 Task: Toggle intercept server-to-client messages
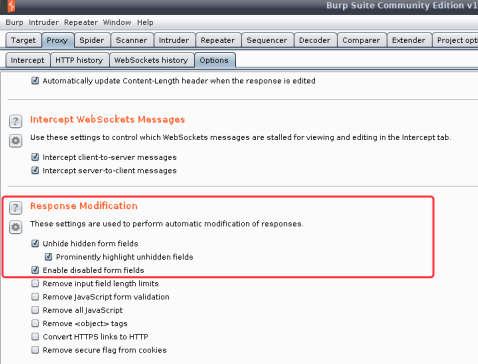coord(35,170)
